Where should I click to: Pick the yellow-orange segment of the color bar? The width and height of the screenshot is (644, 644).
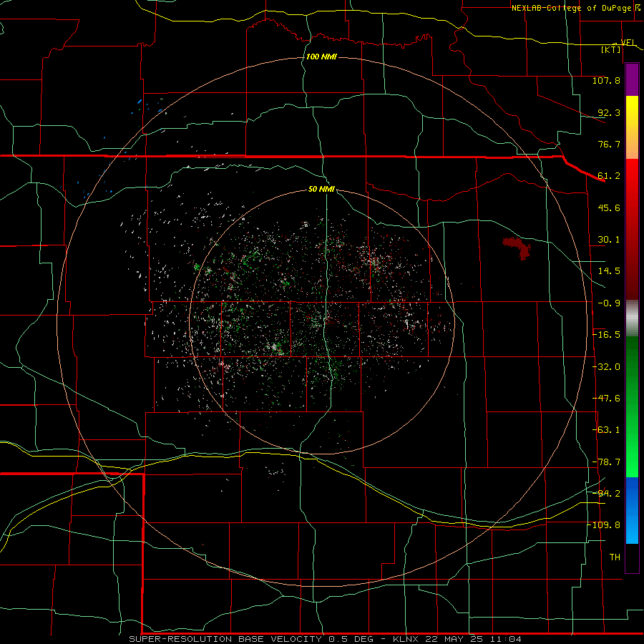pos(632,127)
